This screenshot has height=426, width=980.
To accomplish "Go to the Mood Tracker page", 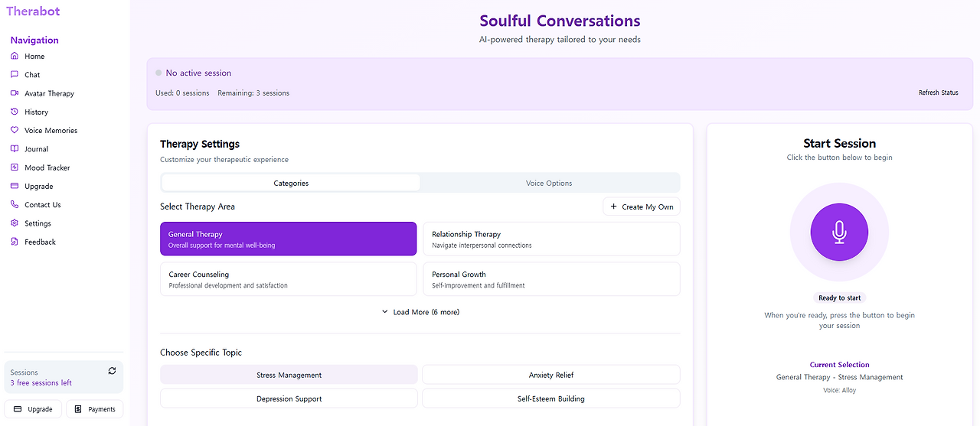I will click(47, 167).
